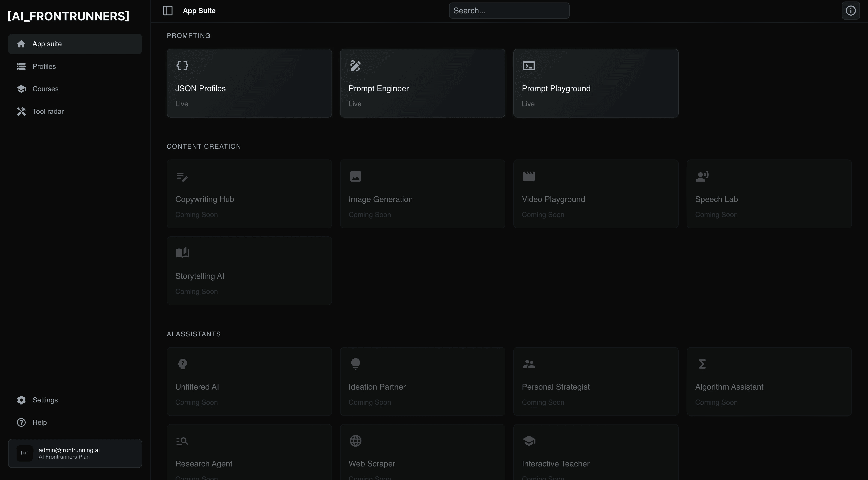Click the Interactive Teacher cap icon
The image size is (868, 480).
click(529, 441)
